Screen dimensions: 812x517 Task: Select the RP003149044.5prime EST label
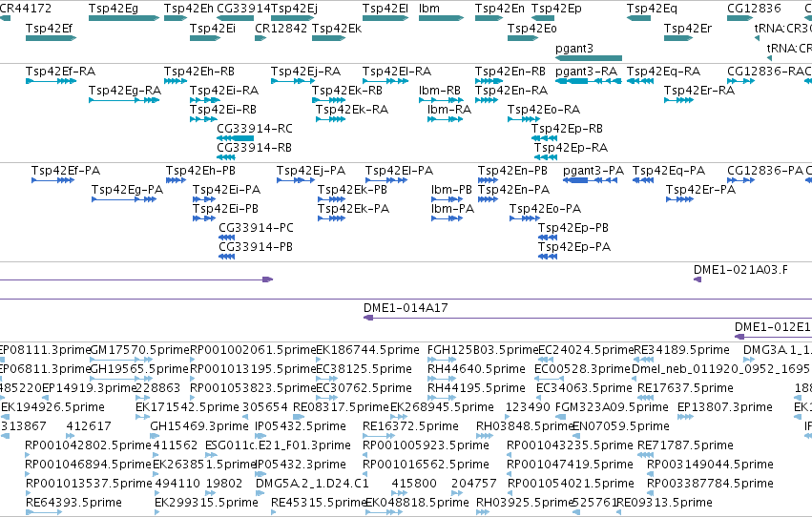coord(711,465)
